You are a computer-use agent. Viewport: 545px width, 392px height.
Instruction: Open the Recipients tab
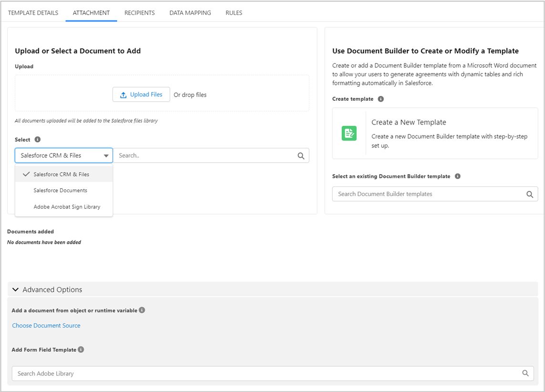pos(139,13)
